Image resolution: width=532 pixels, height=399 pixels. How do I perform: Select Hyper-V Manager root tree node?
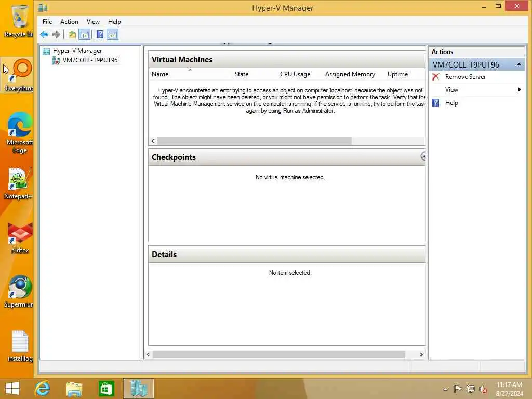pyautogui.click(x=77, y=51)
